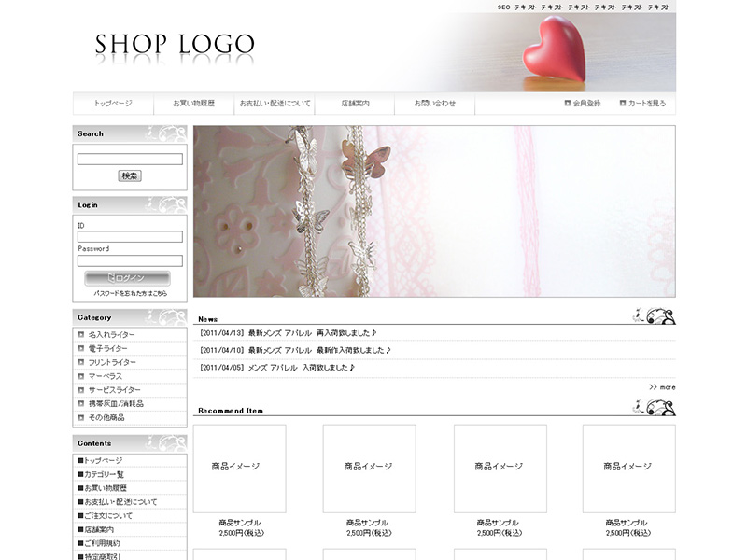This screenshot has width=747, height=560.
Task: Click the bullet icon beside 電子ライター
Action: pyautogui.click(x=81, y=348)
